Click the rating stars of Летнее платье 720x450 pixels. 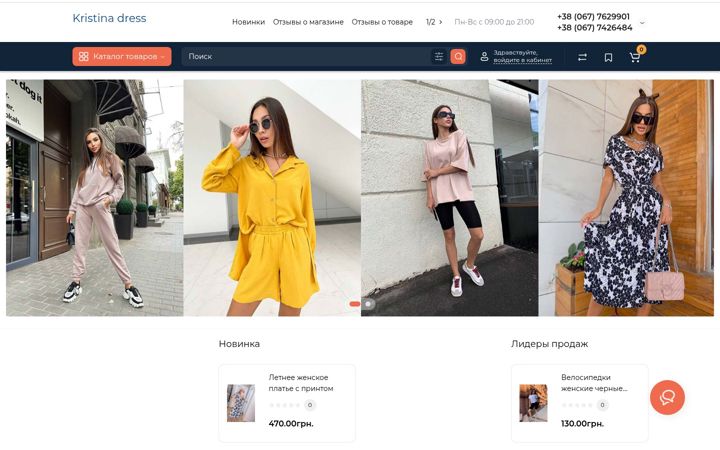(284, 405)
